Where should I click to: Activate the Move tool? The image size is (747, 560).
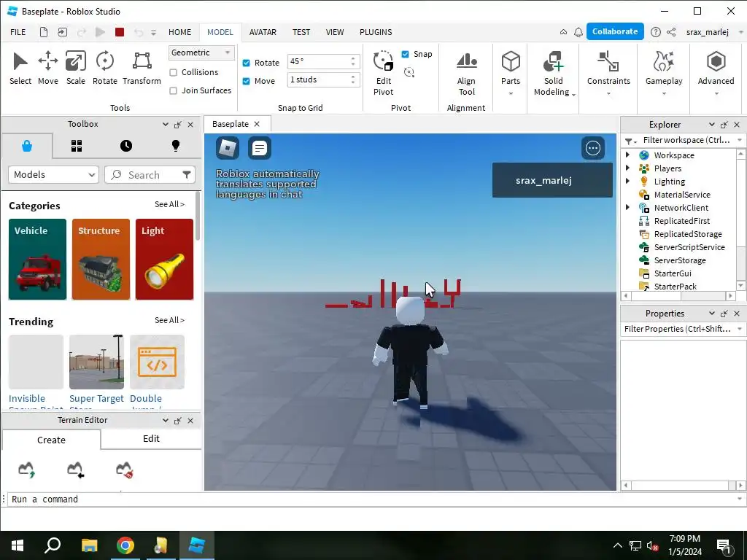(x=48, y=68)
